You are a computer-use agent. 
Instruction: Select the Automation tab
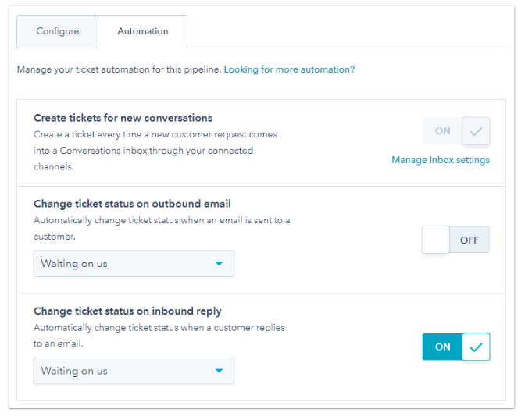(142, 31)
